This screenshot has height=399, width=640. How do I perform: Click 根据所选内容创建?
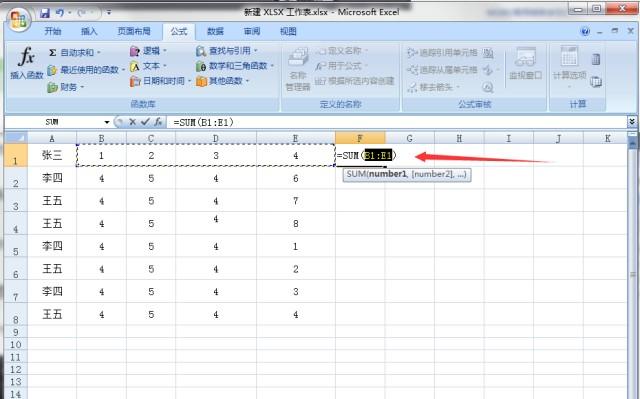[x=355, y=81]
